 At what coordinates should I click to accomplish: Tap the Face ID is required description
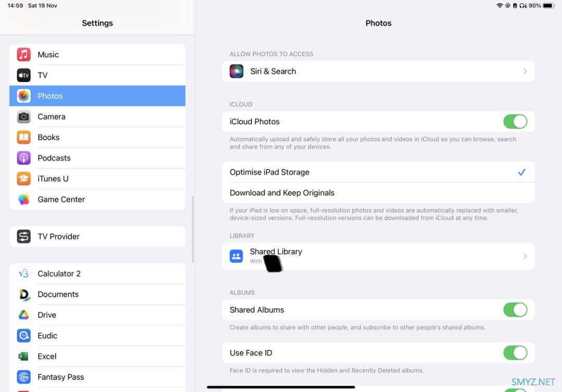(326, 371)
